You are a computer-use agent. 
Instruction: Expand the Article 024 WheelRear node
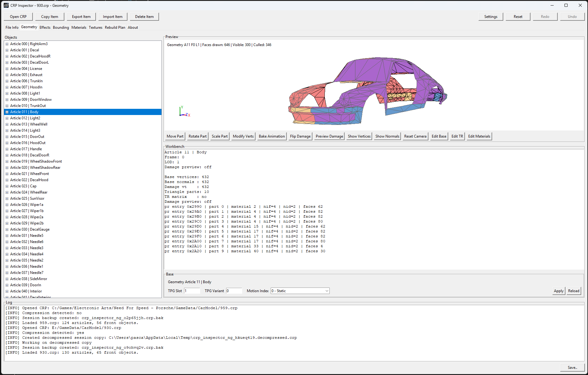pyautogui.click(x=7, y=192)
